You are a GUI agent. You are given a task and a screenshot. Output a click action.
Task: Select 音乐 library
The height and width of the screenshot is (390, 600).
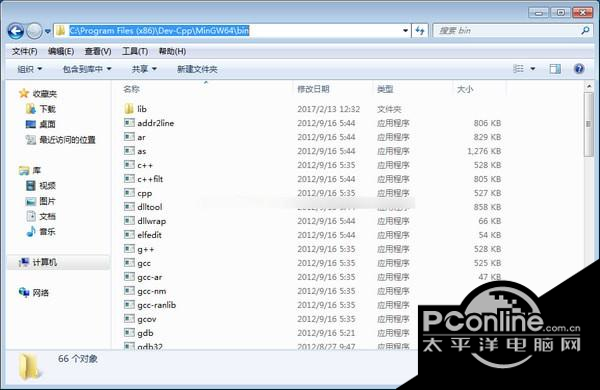41,232
